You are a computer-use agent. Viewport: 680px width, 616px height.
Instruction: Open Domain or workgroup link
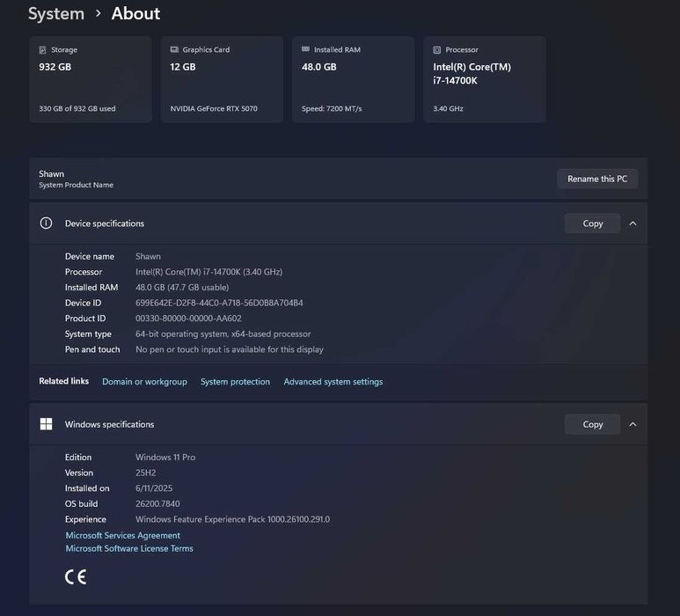[x=144, y=382]
